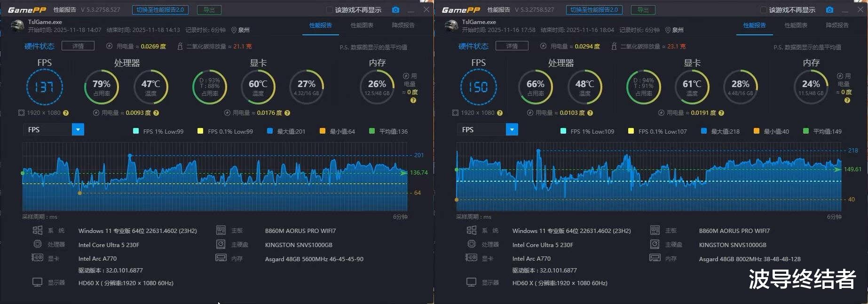Click help icon beside 0.0103 度 CPU power
This screenshot has width=868, height=304.
[590, 113]
